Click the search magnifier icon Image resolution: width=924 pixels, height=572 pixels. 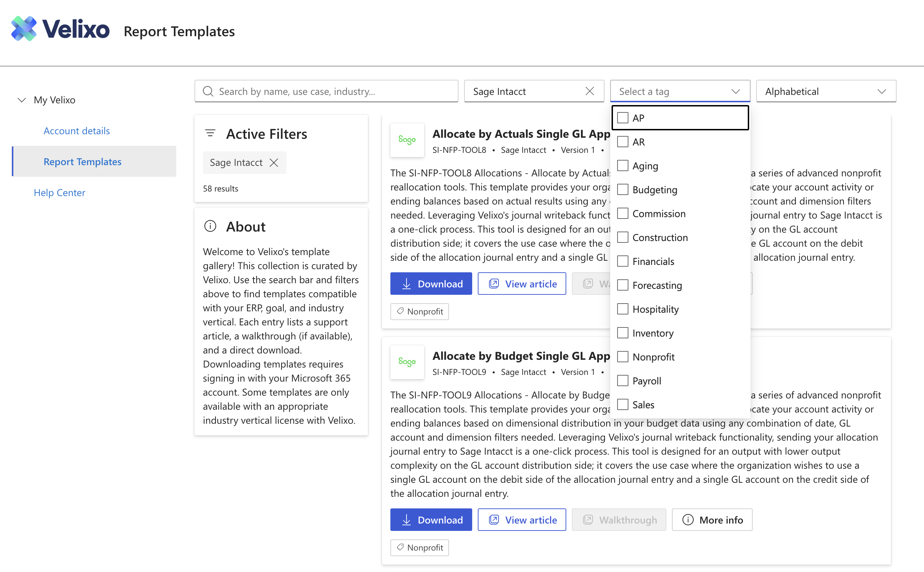208,92
